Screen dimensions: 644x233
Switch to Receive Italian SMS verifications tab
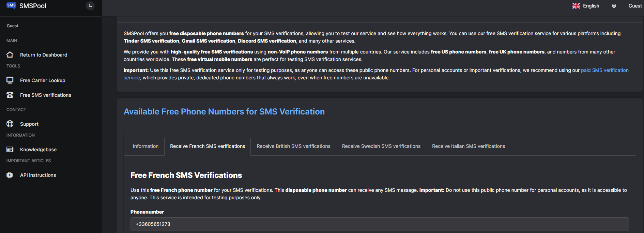[x=468, y=146]
